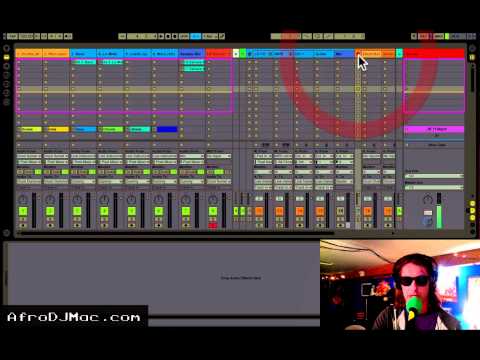
Task: Select the tempo field next to Tap
Action: 26,36
